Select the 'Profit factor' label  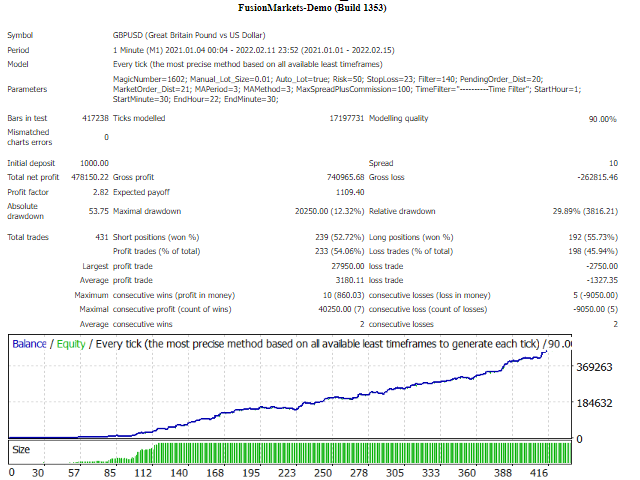tap(28, 192)
